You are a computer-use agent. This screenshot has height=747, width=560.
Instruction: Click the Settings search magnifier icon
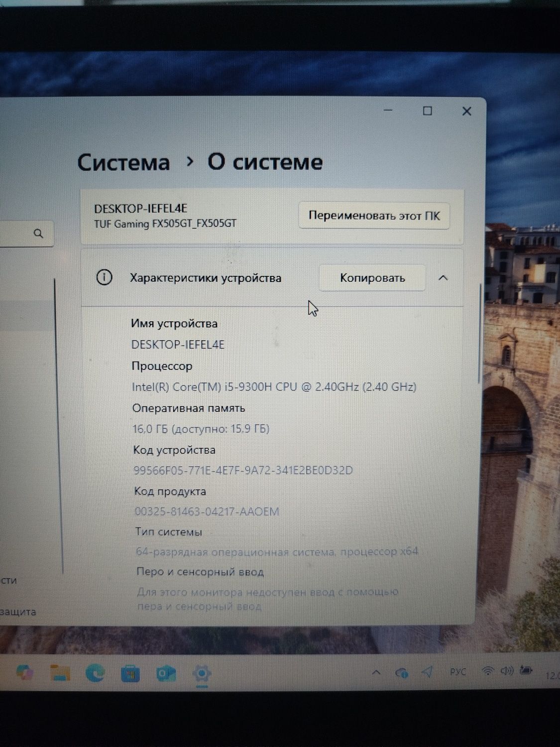tap(38, 234)
